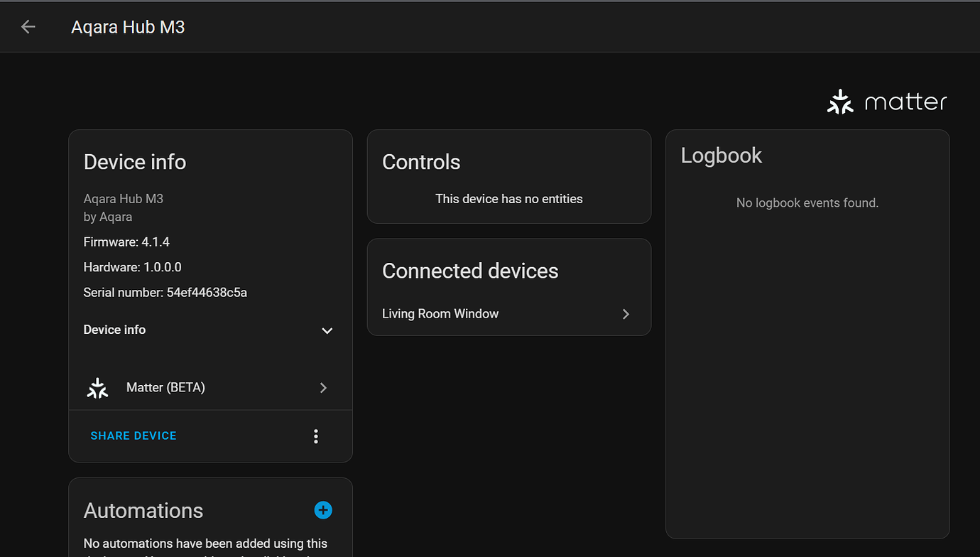Viewport: 980px width, 557px height.
Task: Click the downward chevron in the Device info card
Action: [x=327, y=330]
